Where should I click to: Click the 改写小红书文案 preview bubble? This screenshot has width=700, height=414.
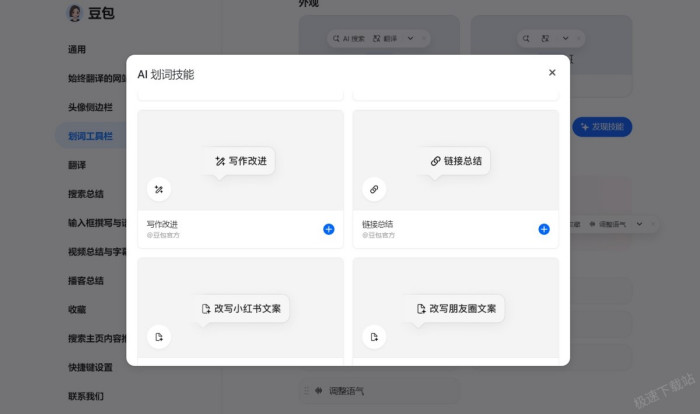[x=242, y=309]
